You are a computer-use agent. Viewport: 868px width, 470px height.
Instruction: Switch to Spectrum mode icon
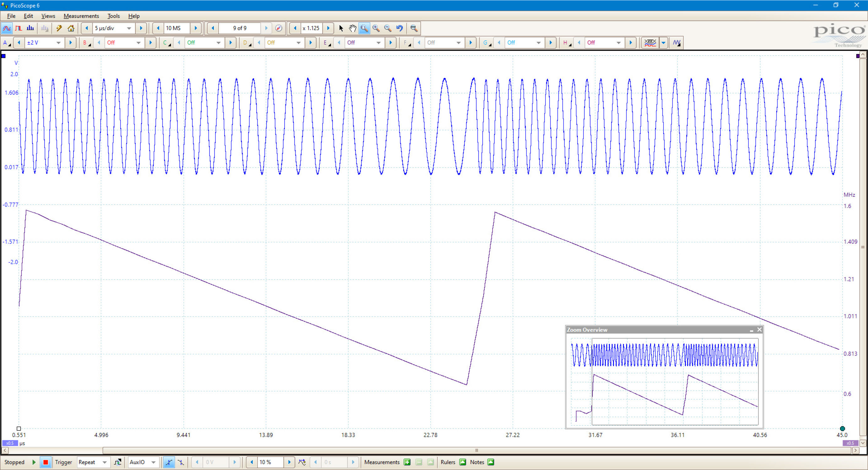coord(30,28)
